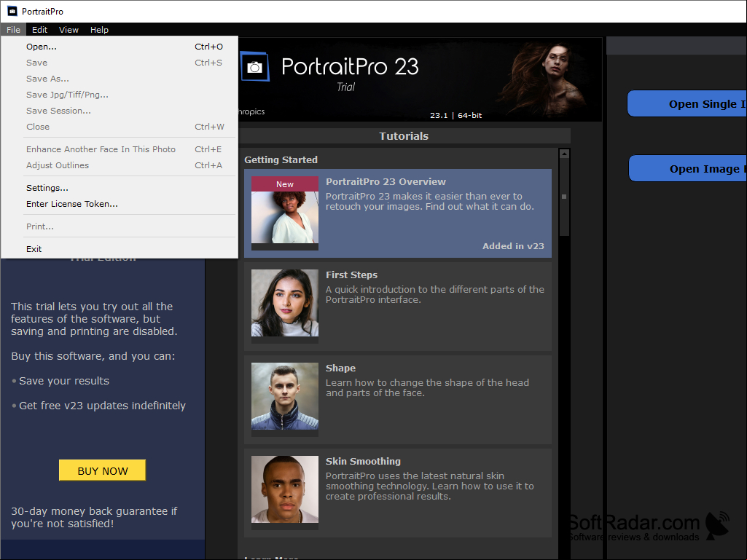Click the red New badge on Overview

coord(285,184)
